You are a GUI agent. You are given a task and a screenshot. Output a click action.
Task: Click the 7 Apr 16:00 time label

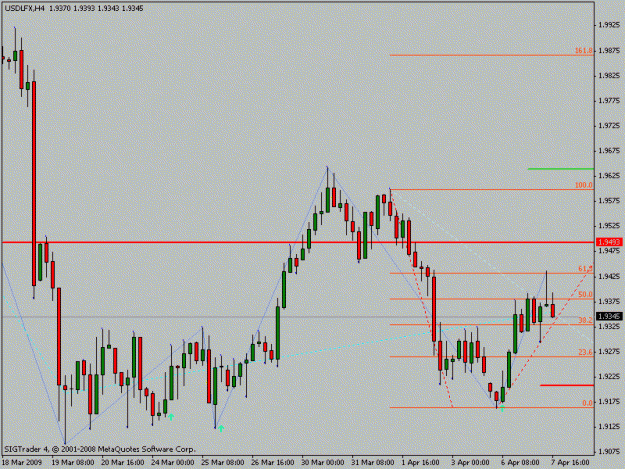pyautogui.click(x=570, y=462)
